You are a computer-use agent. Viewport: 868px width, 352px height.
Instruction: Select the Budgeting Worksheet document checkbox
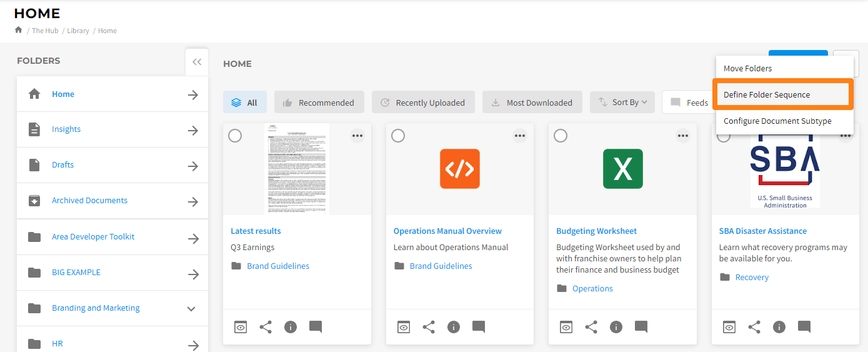(x=561, y=136)
